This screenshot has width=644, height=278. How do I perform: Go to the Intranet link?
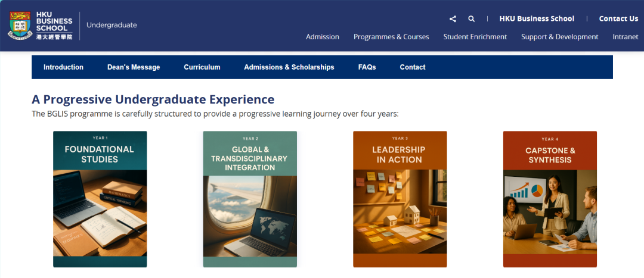click(625, 37)
